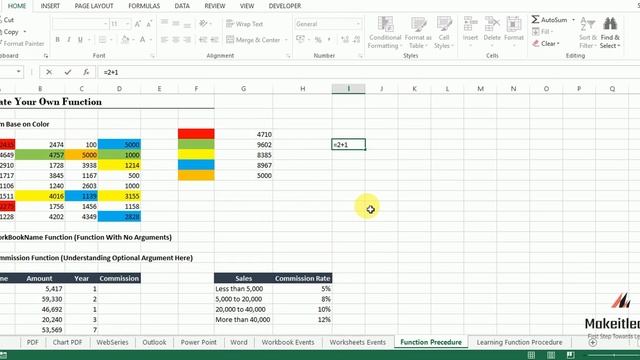
Task: Click the Orientation icon
Action: click(x=203, y=24)
